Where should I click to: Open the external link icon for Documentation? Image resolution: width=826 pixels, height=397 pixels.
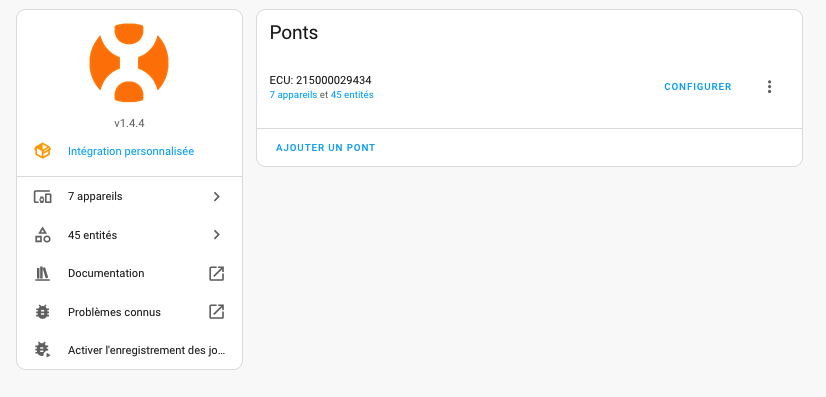[217, 273]
